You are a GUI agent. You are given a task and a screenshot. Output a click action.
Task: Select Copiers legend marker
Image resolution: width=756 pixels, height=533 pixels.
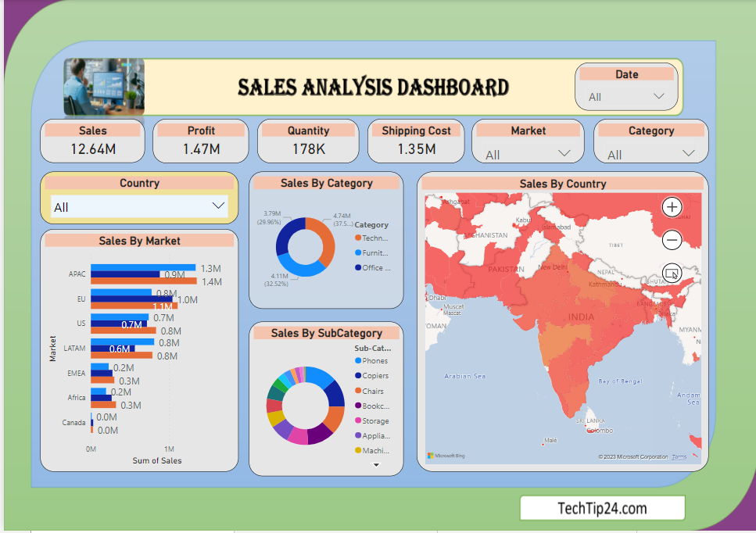click(x=358, y=376)
